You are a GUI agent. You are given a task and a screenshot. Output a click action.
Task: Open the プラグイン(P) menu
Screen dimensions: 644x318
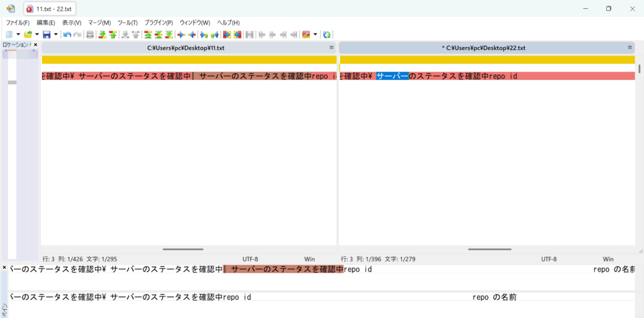pyautogui.click(x=158, y=23)
